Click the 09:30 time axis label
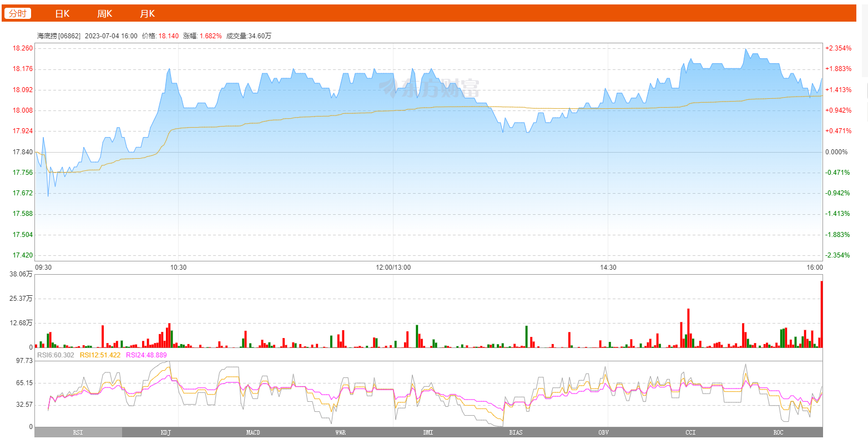This screenshot has width=868, height=444. click(x=43, y=268)
